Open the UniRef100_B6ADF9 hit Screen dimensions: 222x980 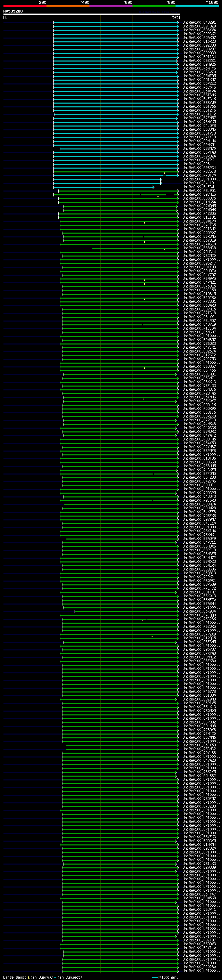click(x=199, y=539)
